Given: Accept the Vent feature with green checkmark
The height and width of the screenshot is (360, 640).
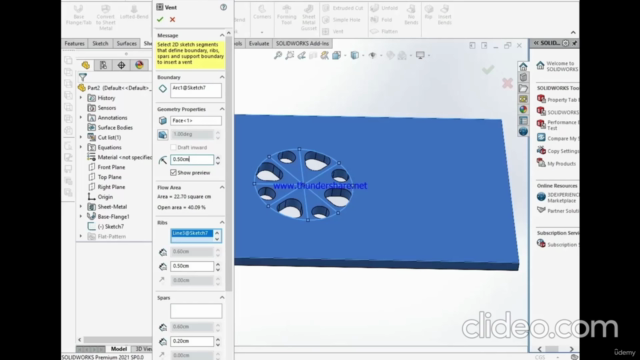Looking at the screenshot, I should [x=160, y=19].
